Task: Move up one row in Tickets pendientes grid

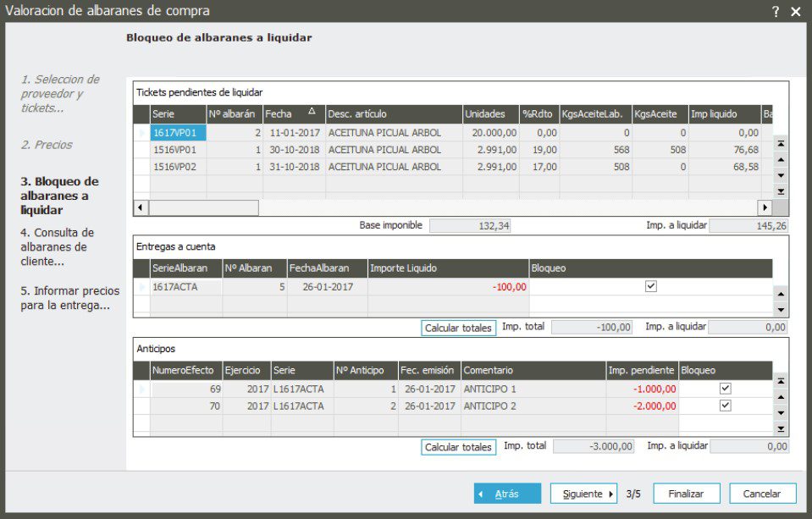Action: pyautogui.click(x=781, y=160)
